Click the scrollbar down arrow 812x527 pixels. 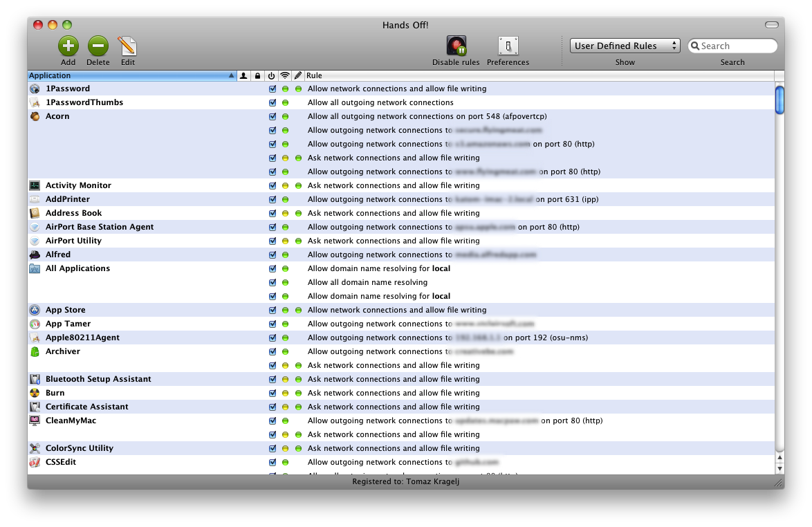coord(780,468)
